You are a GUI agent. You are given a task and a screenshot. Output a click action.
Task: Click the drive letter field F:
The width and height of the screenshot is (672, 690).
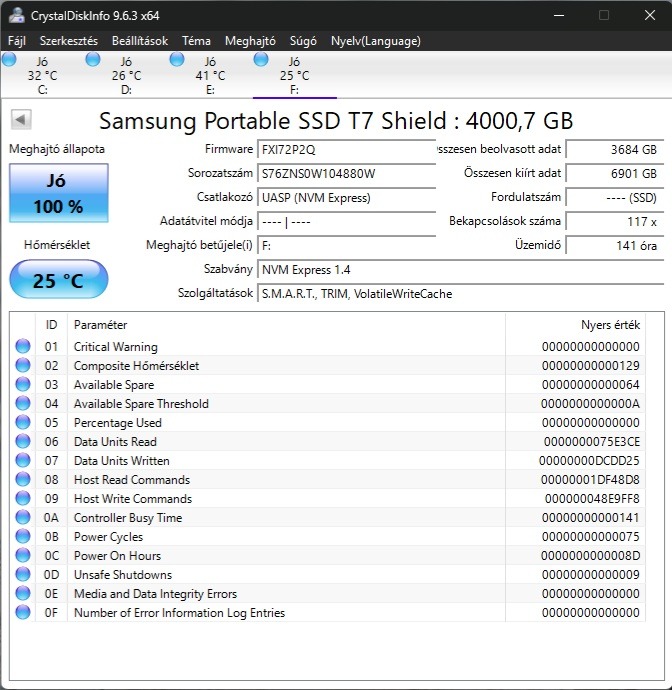click(x=346, y=246)
